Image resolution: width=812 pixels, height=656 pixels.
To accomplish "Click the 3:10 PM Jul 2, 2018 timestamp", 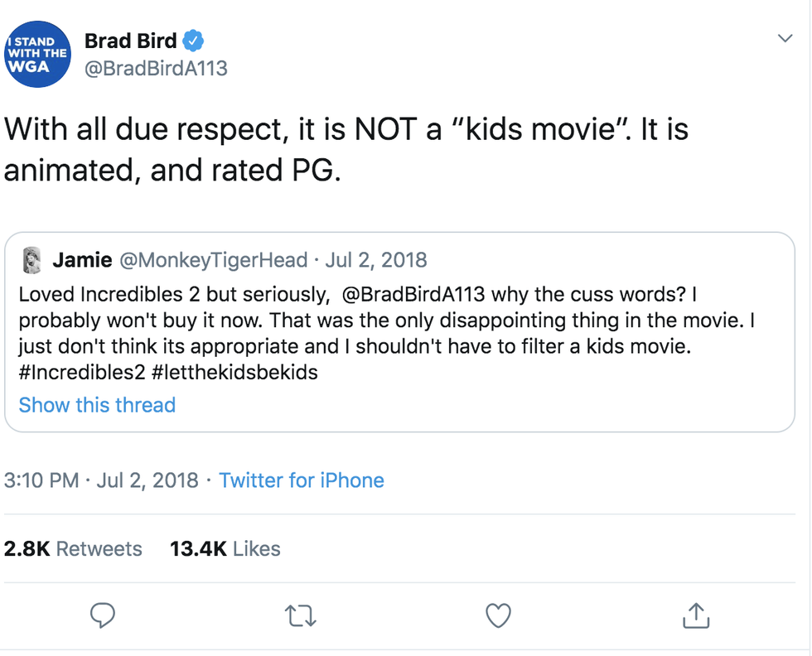I will coord(101,480).
